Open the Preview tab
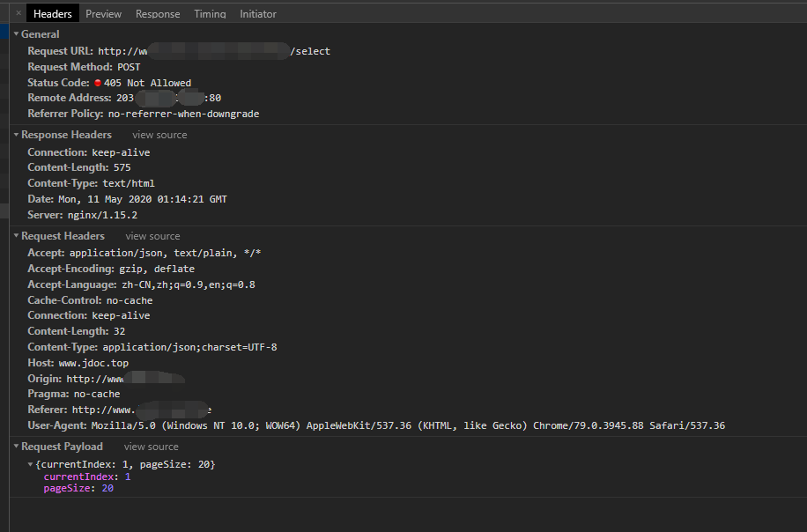Screen dimensions: 807x532 coord(103,14)
